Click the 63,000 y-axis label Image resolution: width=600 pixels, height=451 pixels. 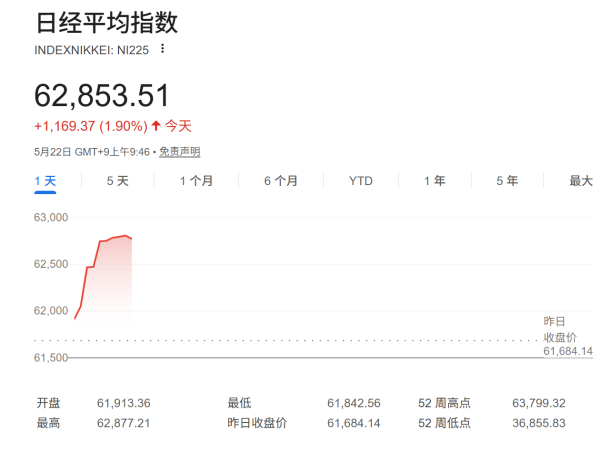pyautogui.click(x=51, y=217)
